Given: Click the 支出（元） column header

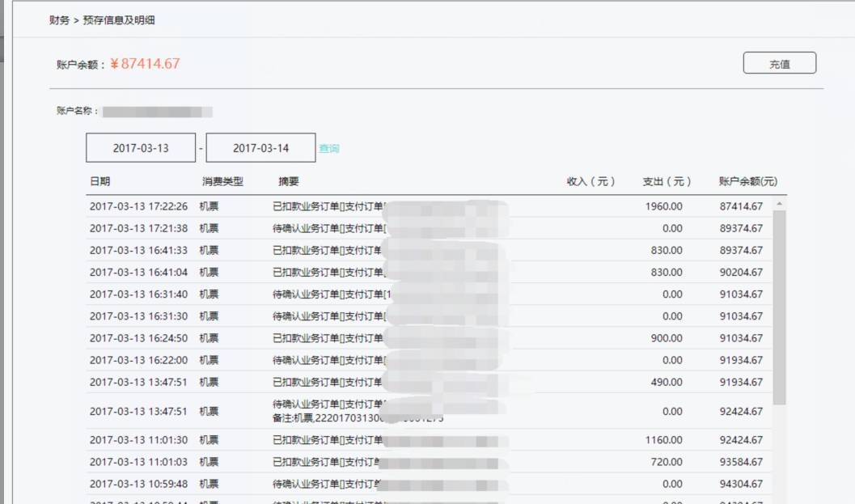Looking at the screenshot, I should coord(667,182).
